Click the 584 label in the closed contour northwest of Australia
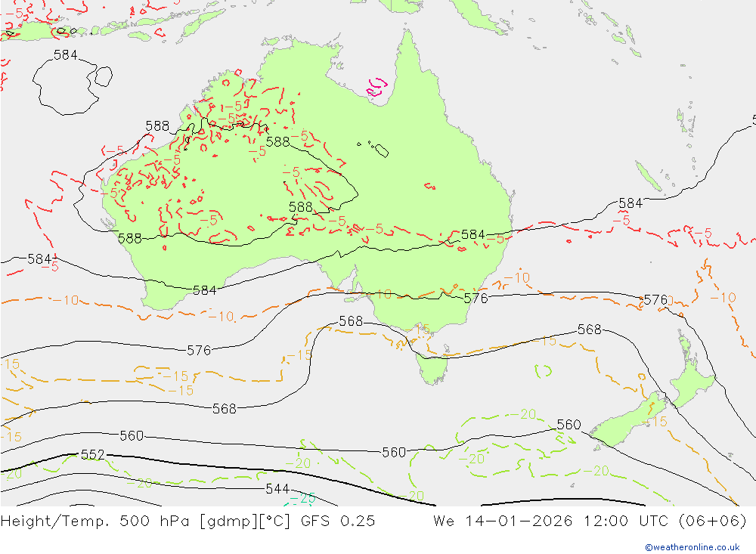This screenshot has height=554, width=756. tap(65, 55)
